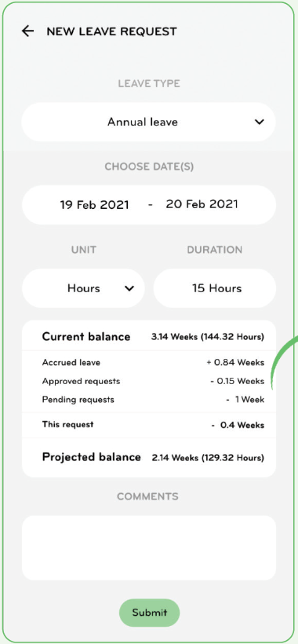Screen dimensions: 298x644
Task: Change the end date 20 Feb 2021
Action: tap(202, 204)
